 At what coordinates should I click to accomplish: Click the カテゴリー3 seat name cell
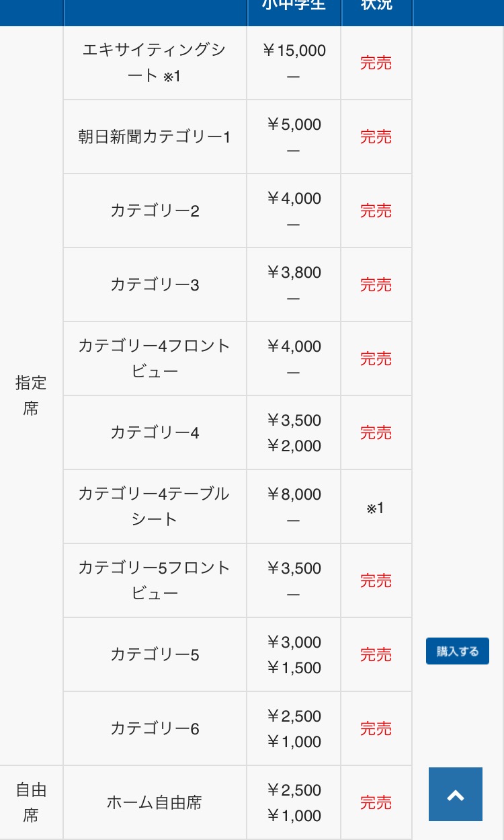coord(155,285)
